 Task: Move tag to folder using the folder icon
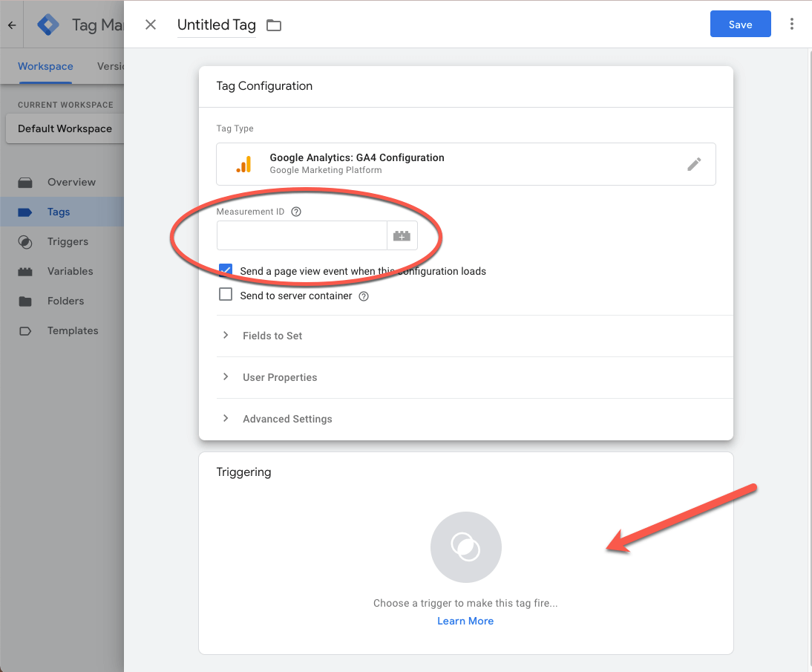pyautogui.click(x=273, y=25)
